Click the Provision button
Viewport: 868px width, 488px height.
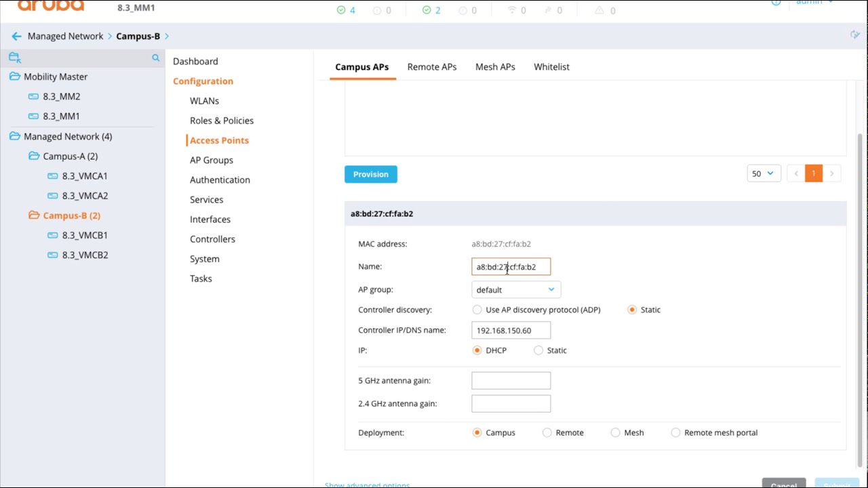[371, 174]
